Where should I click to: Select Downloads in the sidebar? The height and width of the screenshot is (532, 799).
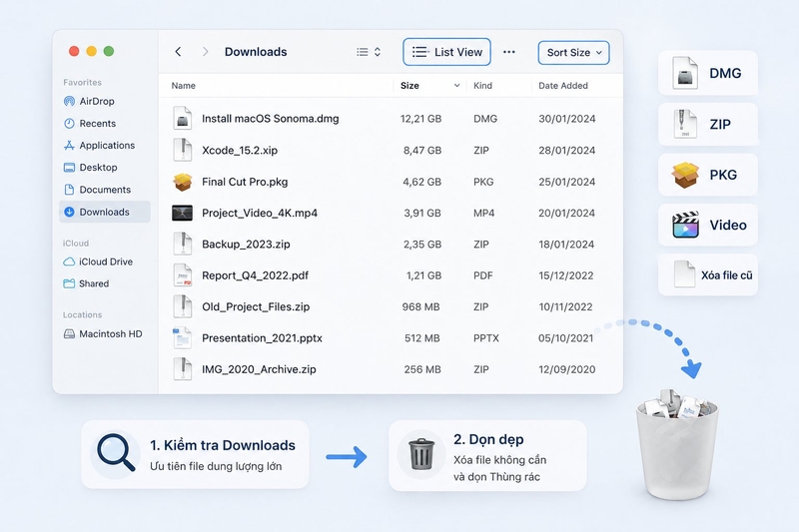pyautogui.click(x=105, y=212)
